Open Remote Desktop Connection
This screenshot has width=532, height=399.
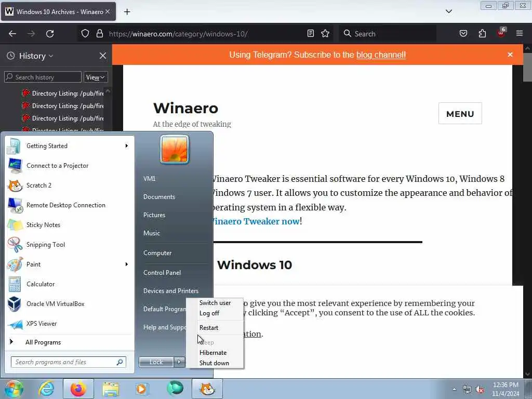(x=69, y=205)
